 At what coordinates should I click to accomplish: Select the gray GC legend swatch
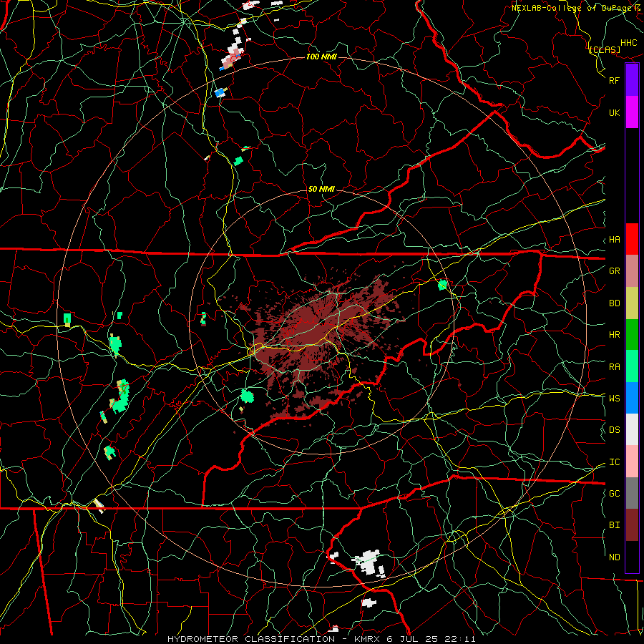click(632, 493)
